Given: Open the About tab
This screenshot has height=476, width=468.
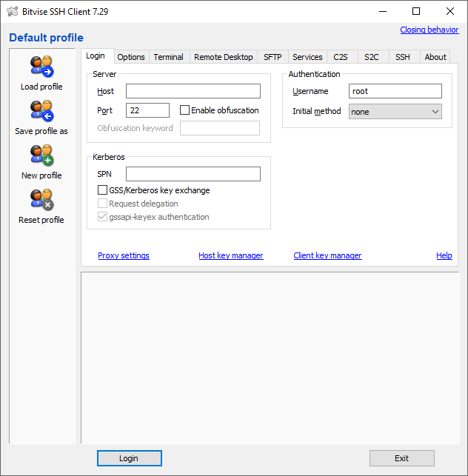Looking at the screenshot, I should (x=435, y=57).
